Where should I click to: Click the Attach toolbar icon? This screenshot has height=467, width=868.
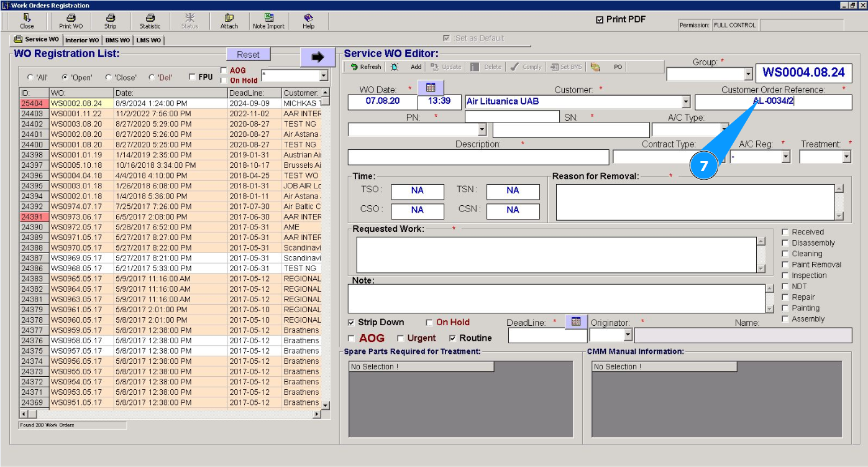pos(229,18)
